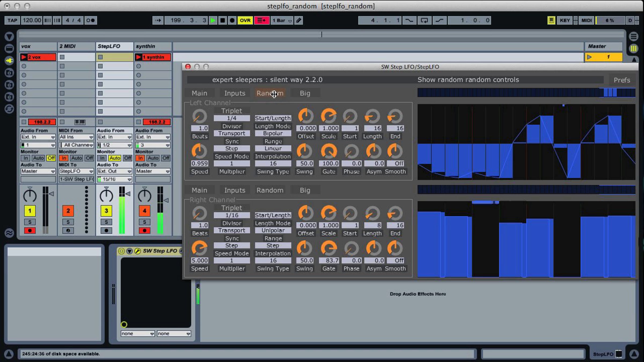The width and height of the screenshot is (644, 362).
Task: Click Left Channel 'Linear' interpolation selector
Action: point(273,148)
